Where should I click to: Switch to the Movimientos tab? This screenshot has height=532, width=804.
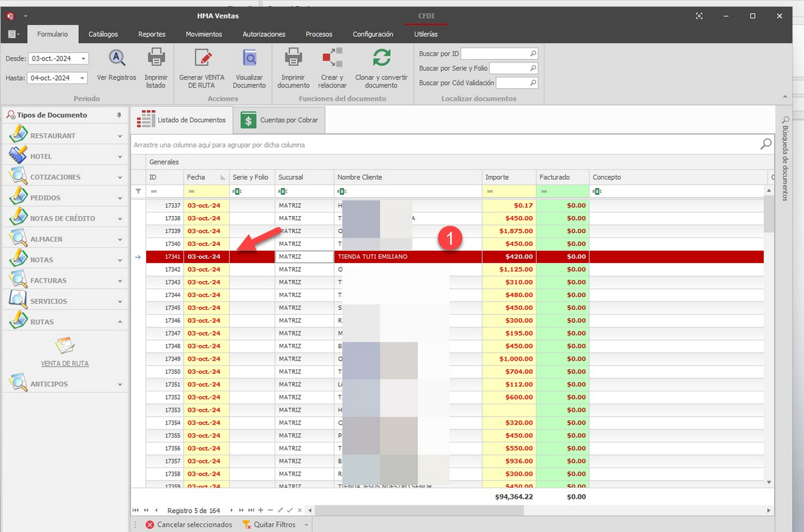(x=204, y=35)
